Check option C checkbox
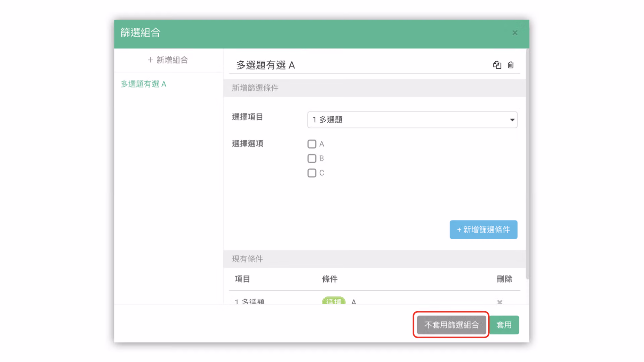This screenshot has height=362, width=644. coord(312,173)
